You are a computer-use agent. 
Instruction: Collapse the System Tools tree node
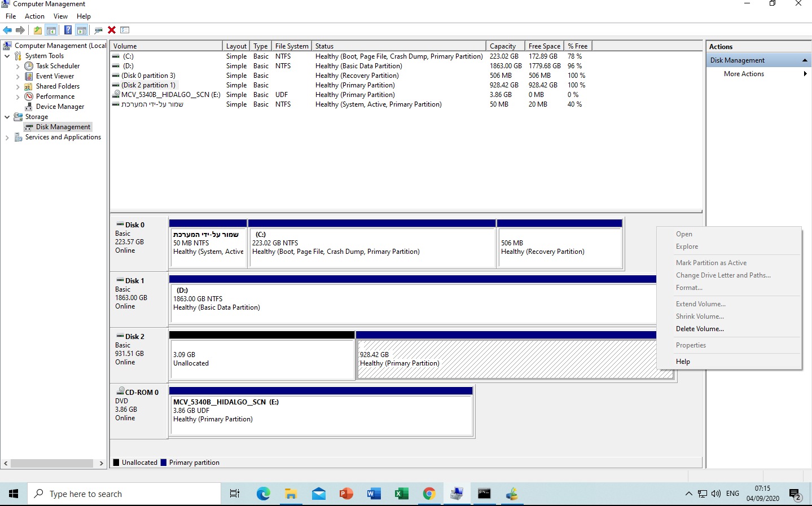pos(7,56)
